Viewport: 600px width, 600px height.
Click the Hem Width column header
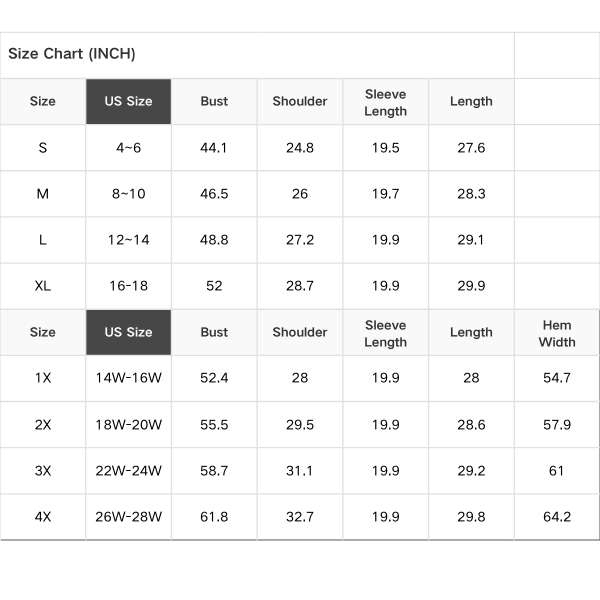557,333
